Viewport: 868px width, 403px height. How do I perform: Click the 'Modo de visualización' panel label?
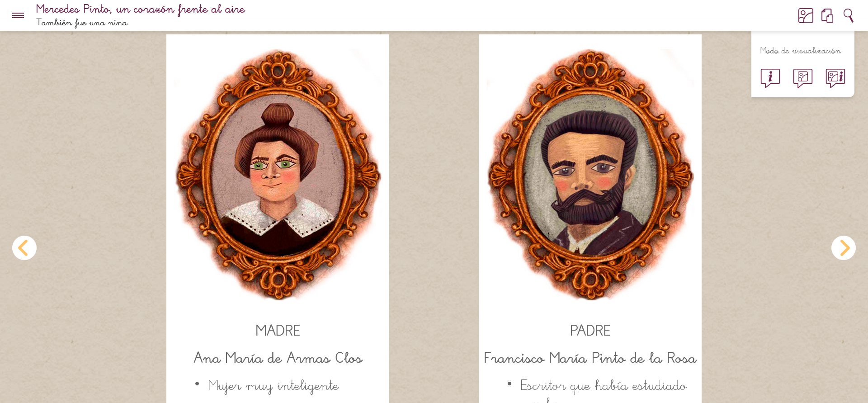(x=801, y=51)
